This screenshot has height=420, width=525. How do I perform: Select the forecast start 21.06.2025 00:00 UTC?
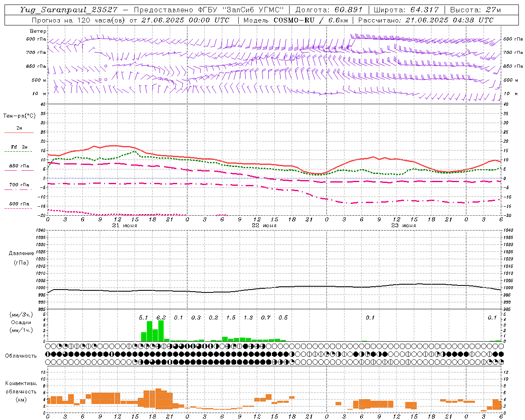point(185,20)
